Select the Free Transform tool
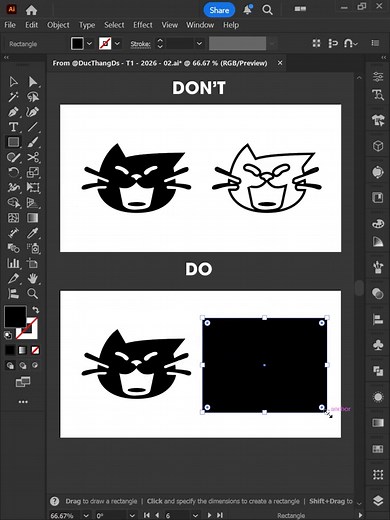 [33, 187]
